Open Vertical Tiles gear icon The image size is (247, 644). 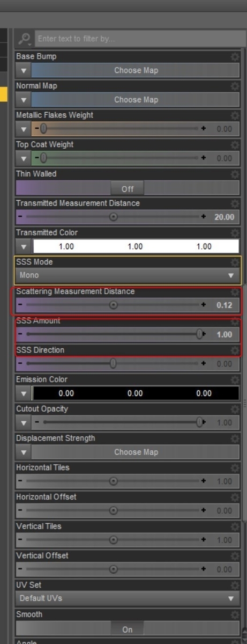235,527
